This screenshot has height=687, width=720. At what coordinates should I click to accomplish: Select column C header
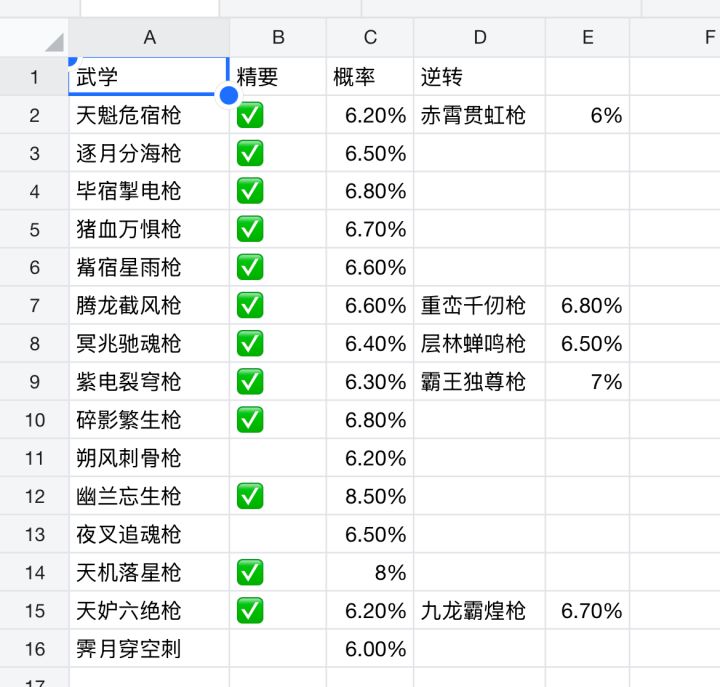click(370, 37)
